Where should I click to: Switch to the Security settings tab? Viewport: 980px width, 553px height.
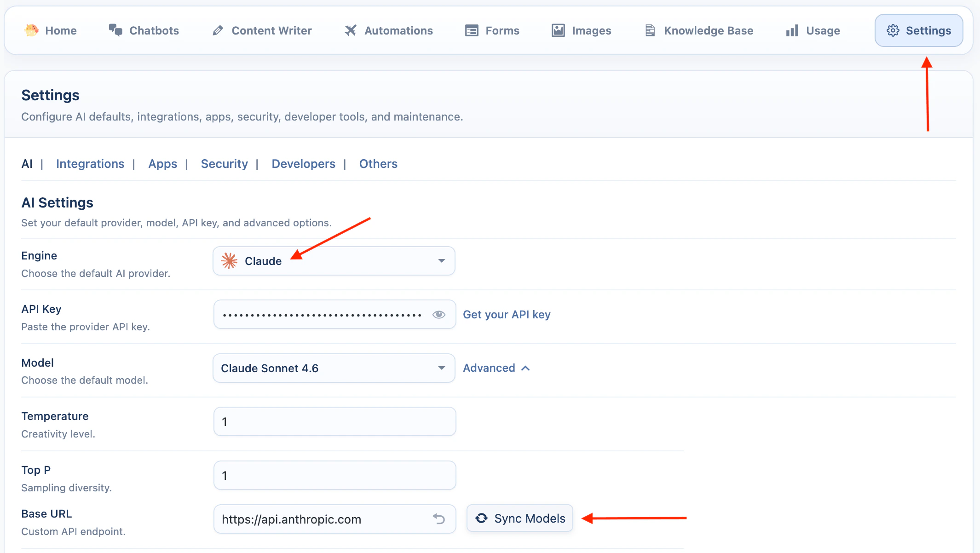coord(224,164)
